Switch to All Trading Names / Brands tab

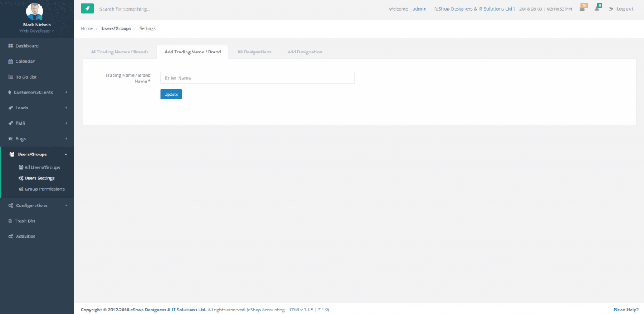[119, 52]
